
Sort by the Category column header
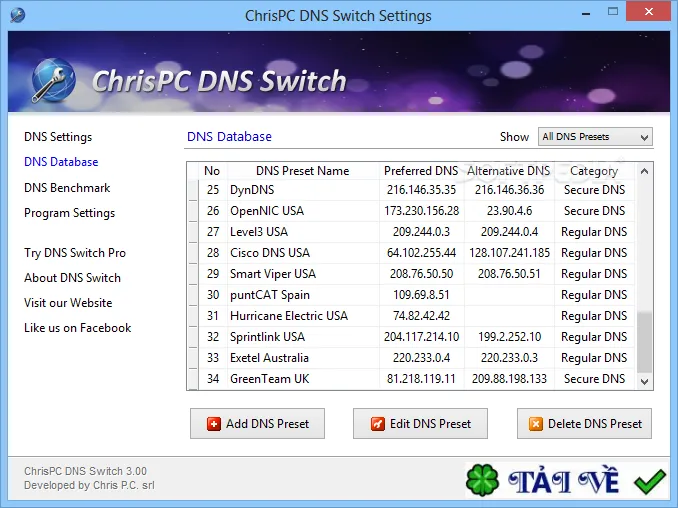594,171
